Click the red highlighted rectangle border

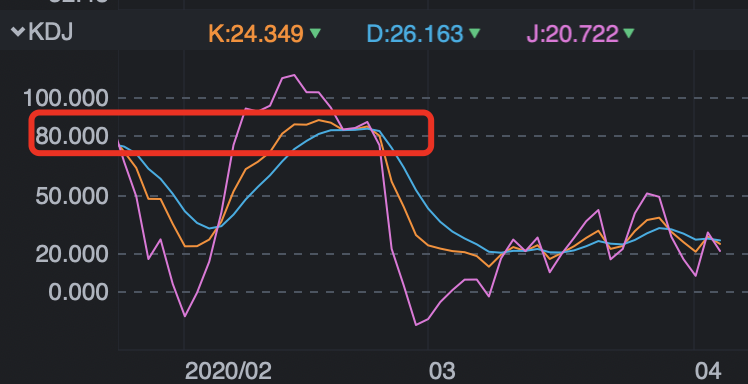231,113
